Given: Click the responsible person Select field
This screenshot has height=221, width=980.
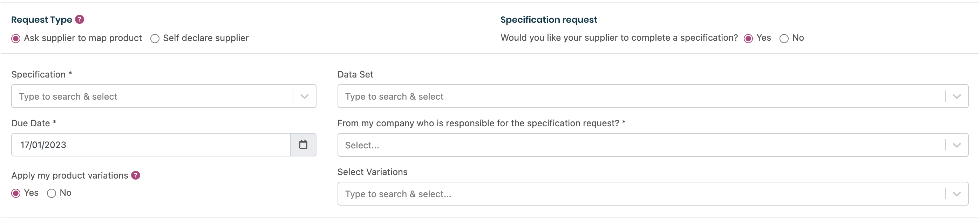Looking at the screenshot, I should [x=639, y=145].
